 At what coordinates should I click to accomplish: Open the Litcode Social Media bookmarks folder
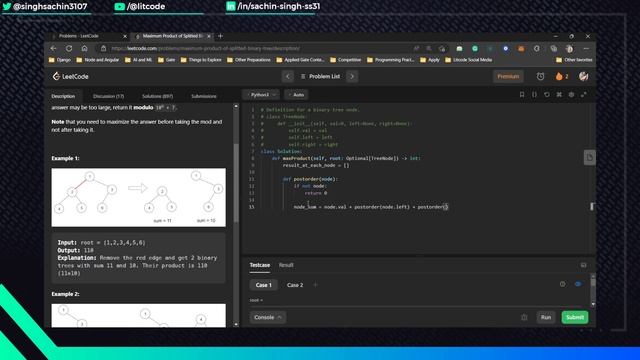pos(469,60)
